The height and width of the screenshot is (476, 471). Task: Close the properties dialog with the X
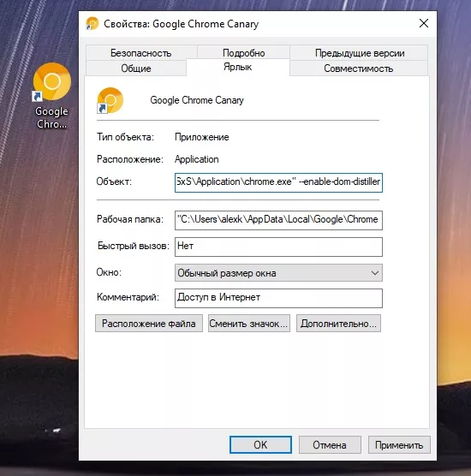[x=424, y=23]
